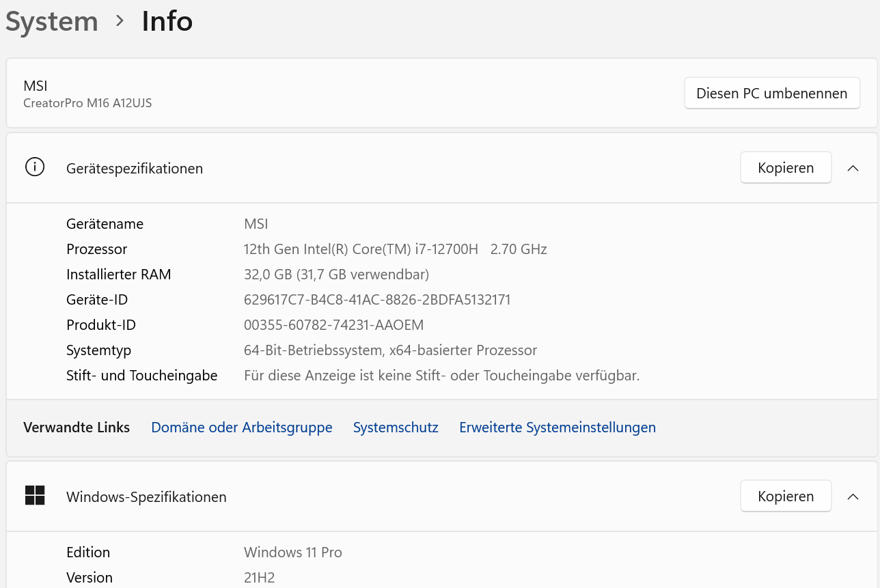
Task: Copy the Gerätespezifikationen with Kopieren
Action: pos(786,167)
